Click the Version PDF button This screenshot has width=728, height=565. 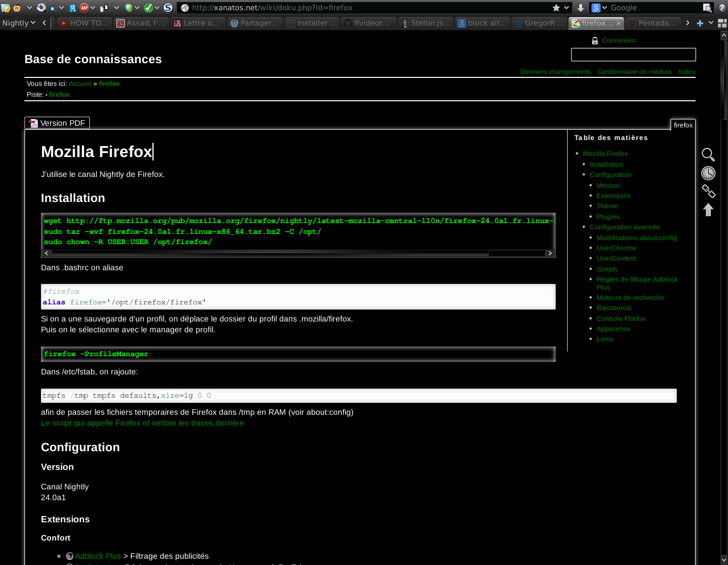57,123
